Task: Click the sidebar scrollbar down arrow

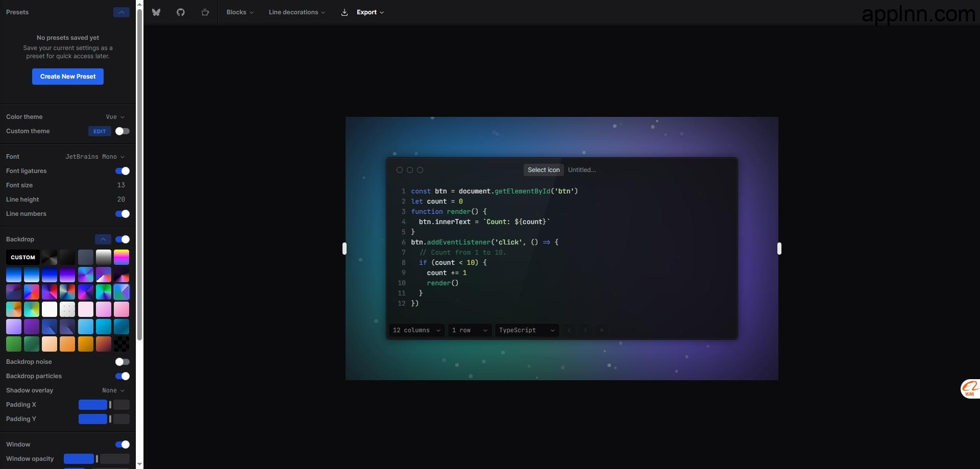Action: point(139,464)
